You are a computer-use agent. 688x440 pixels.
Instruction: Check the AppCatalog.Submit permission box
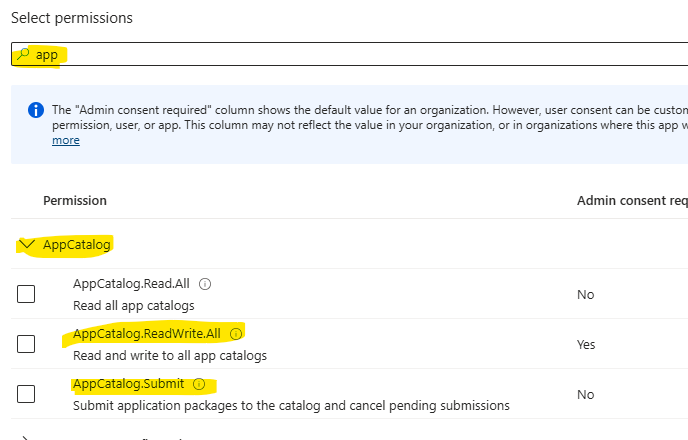click(x=26, y=394)
